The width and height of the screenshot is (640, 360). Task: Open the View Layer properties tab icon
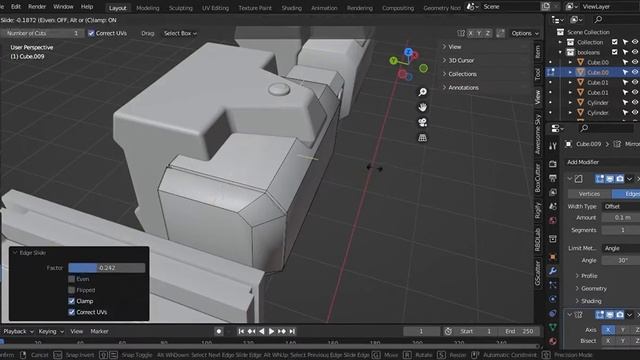553,192
